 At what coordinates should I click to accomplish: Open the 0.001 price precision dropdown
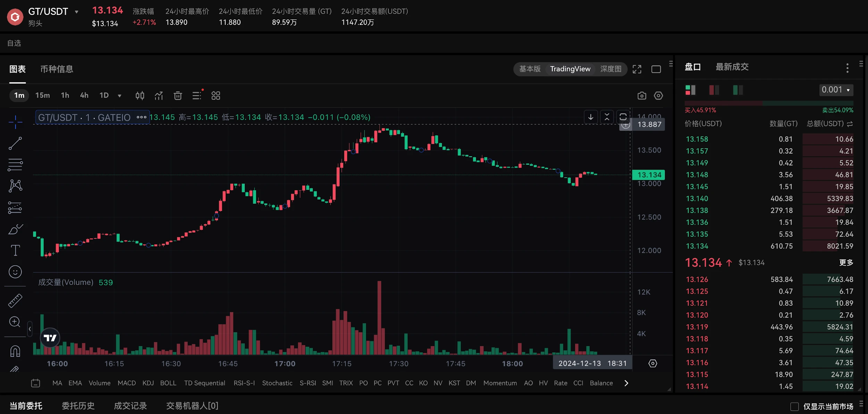(836, 90)
